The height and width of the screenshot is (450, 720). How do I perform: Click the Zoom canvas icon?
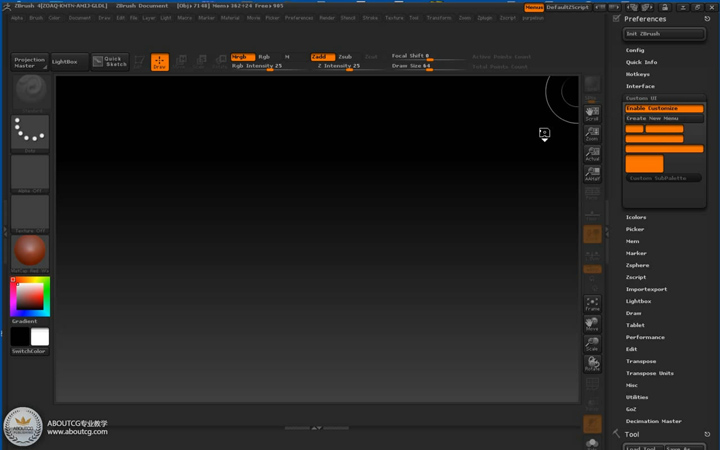(592, 134)
